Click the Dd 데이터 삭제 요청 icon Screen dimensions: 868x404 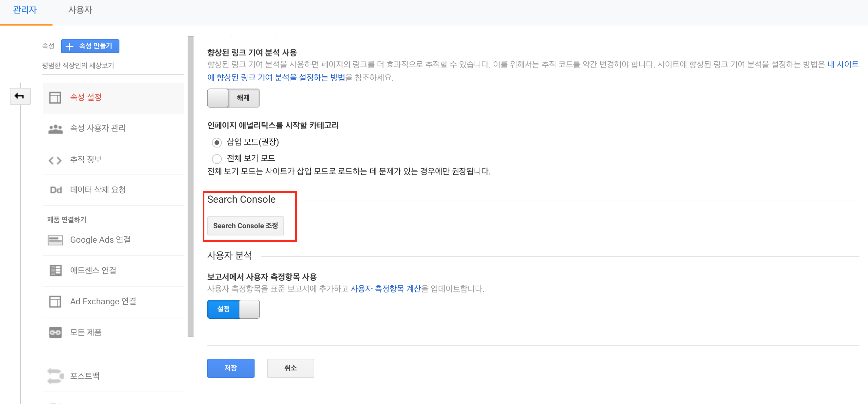[x=55, y=190]
